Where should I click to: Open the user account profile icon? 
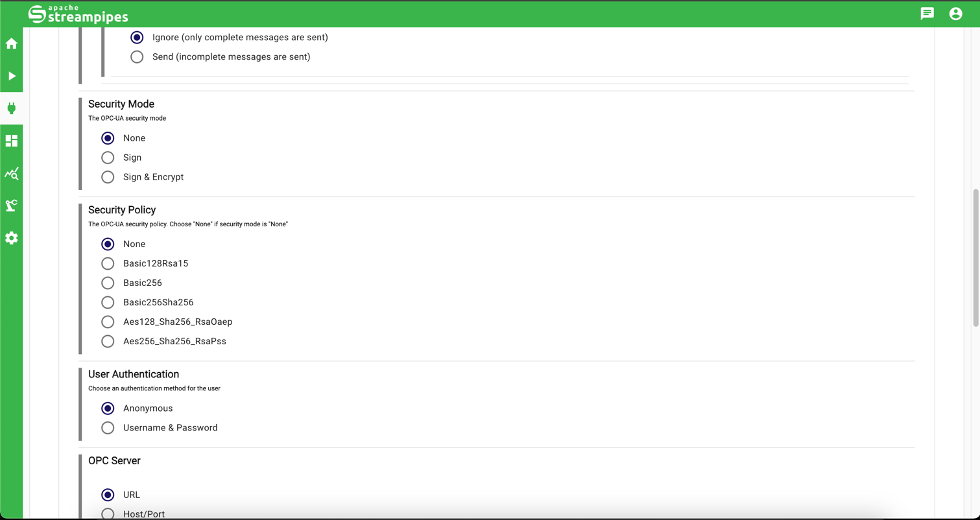pos(955,14)
